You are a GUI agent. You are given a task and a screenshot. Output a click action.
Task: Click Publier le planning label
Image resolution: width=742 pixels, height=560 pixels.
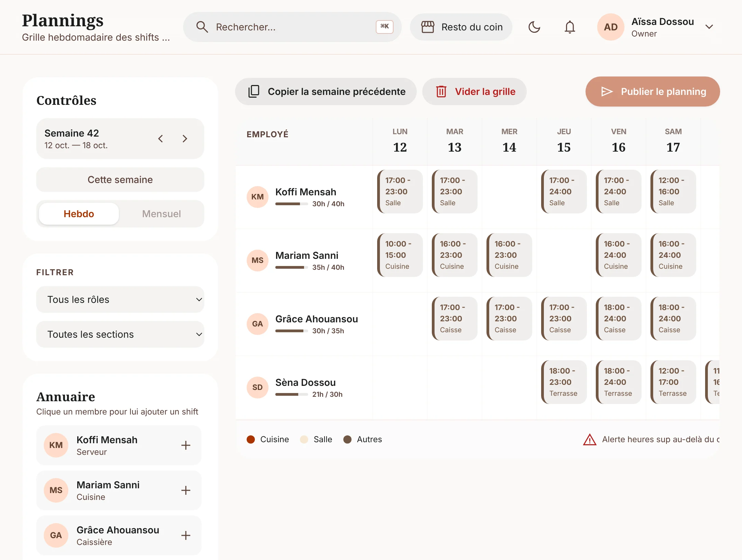tap(663, 92)
